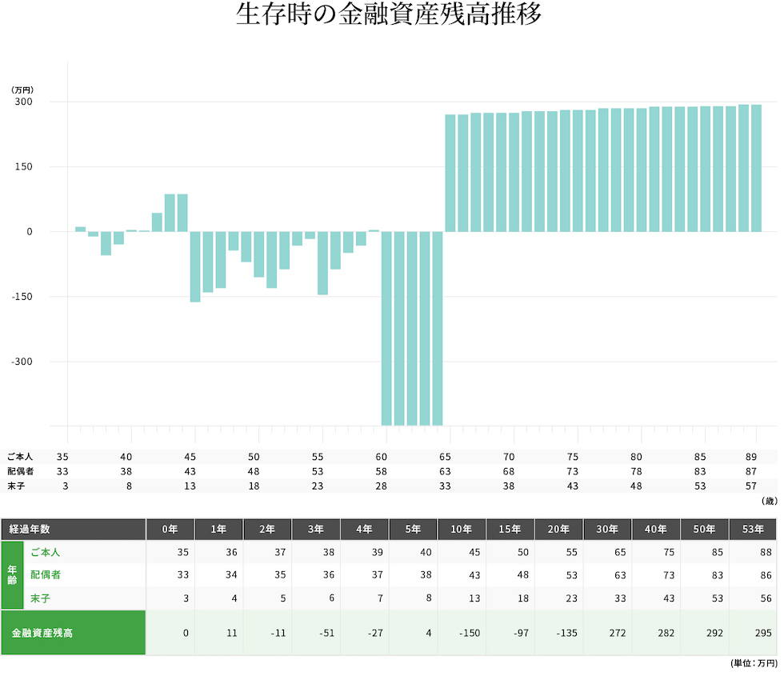Select the 30年 column header
784x676 pixels.
point(607,529)
